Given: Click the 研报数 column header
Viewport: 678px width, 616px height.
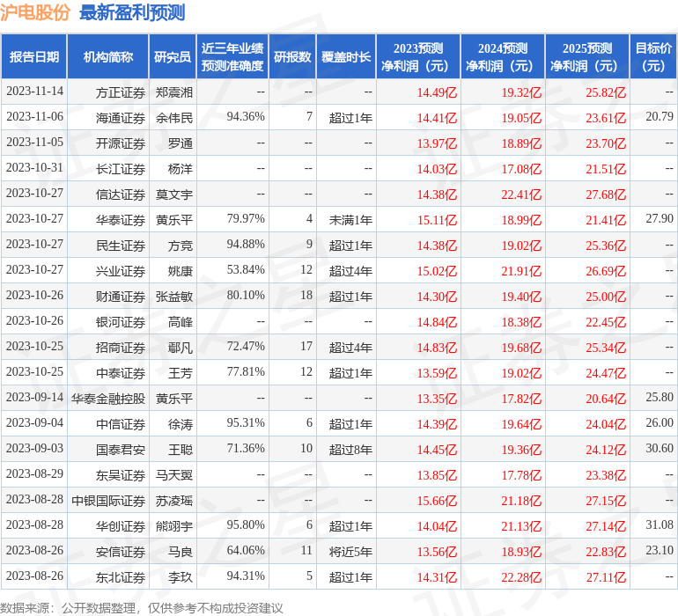Looking at the screenshot, I should (292, 56).
